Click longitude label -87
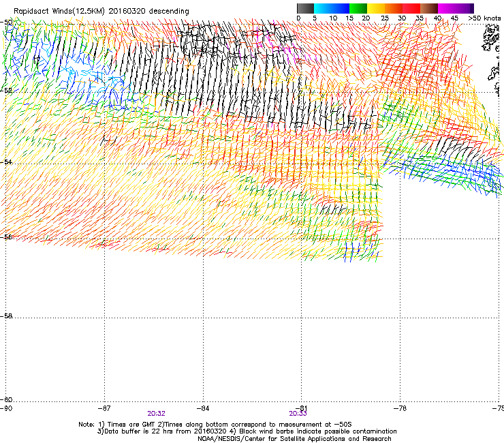Screen dimensions: 504x443 104,408
